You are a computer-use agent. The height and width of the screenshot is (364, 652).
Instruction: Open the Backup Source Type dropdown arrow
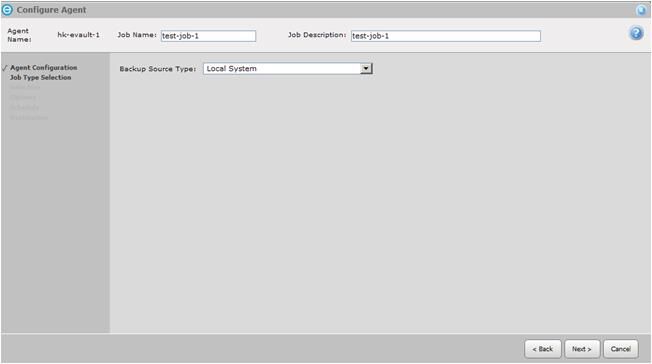[x=366, y=69]
